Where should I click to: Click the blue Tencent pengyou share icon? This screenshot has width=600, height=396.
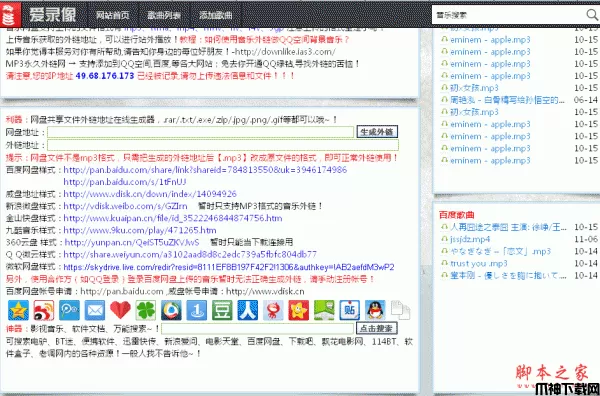[x=69, y=310]
